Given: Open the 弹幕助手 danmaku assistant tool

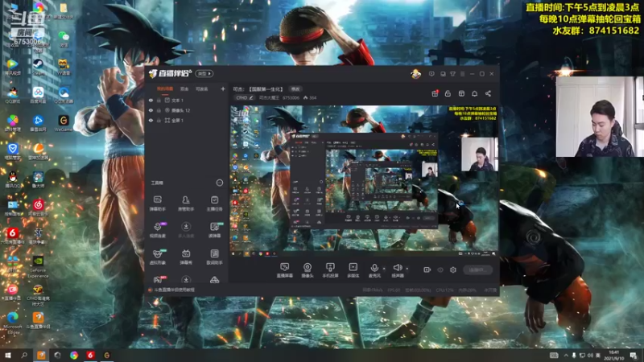Looking at the screenshot, I should [x=157, y=204].
